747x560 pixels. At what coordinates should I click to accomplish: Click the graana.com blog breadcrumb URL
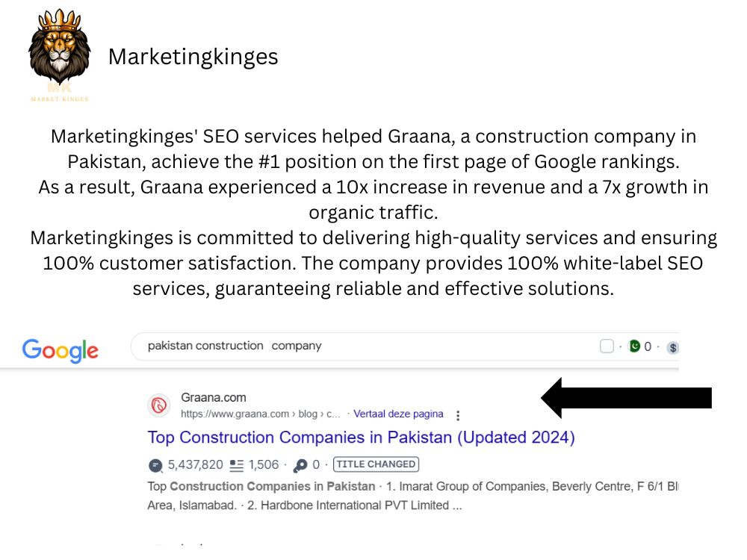coord(260,414)
